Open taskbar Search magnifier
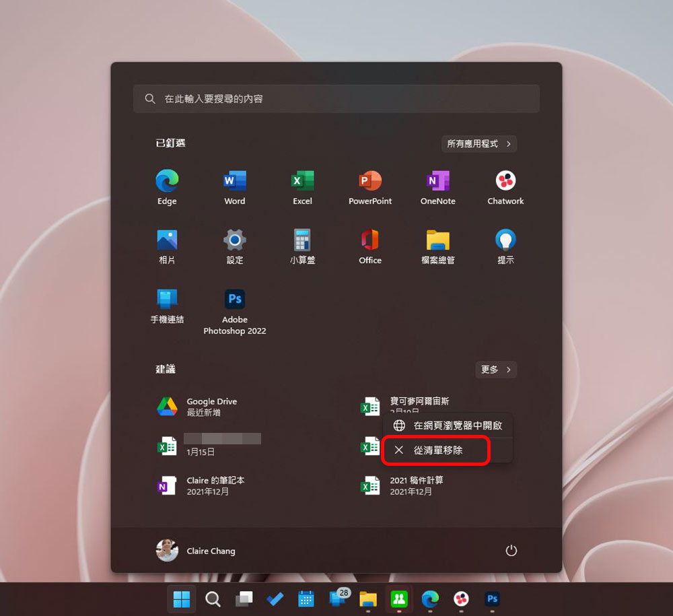 tap(213, 598)
